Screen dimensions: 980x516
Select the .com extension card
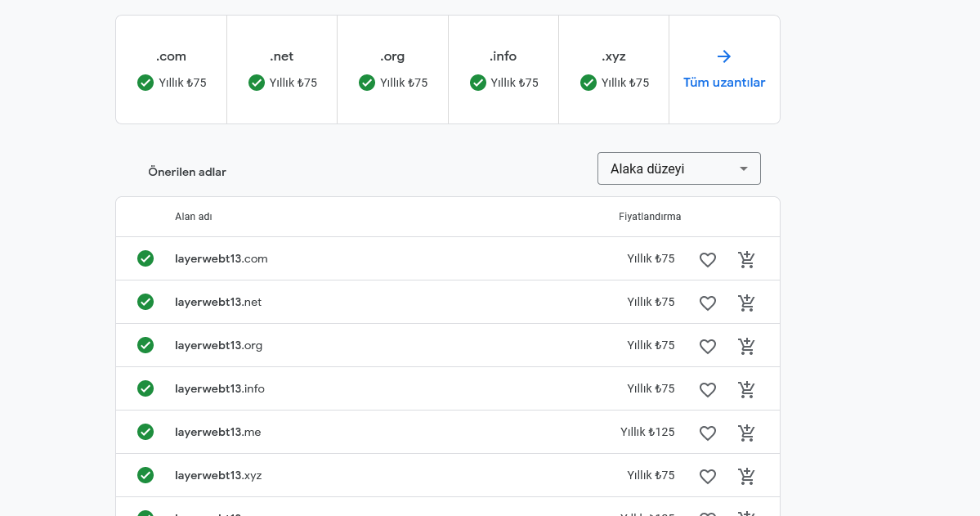(172, 70)
